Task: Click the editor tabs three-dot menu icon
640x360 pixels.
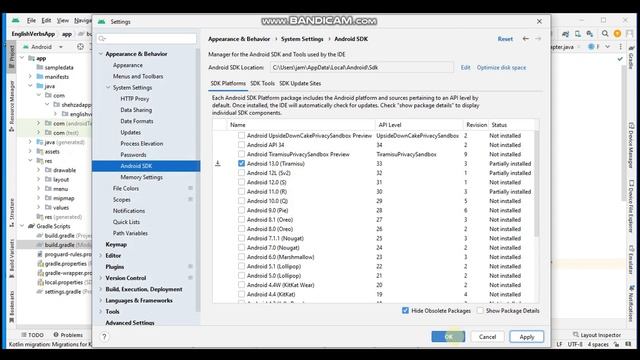Action: coord(620,47)
